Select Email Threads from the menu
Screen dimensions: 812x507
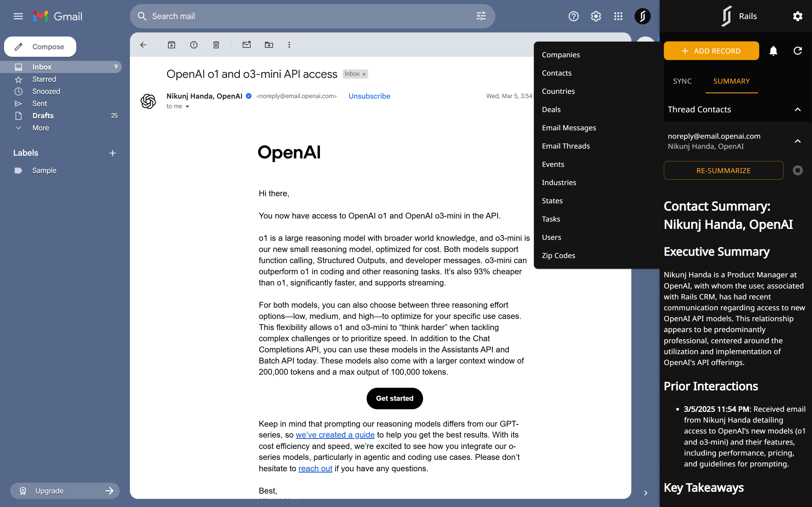click(x=566, y=146)
